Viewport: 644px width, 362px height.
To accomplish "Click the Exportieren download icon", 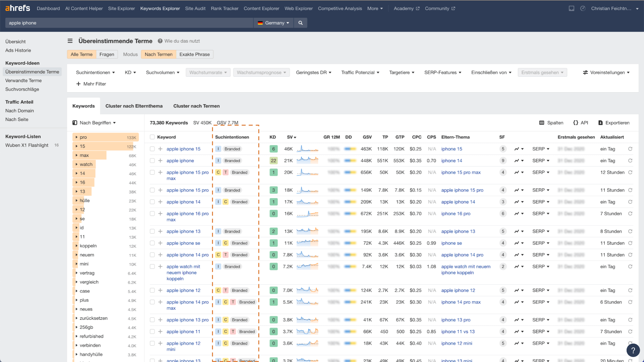I will 600,123.
